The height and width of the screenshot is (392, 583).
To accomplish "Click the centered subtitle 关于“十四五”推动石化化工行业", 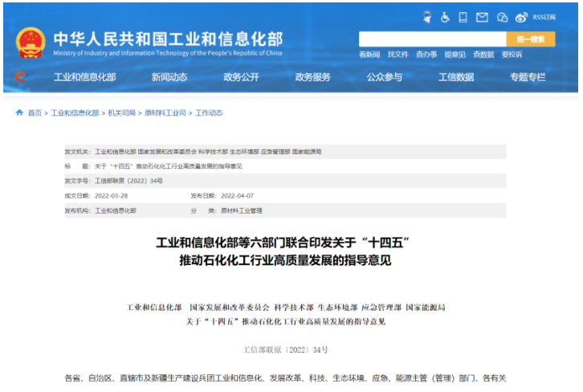I will click(x=286, y=321).
